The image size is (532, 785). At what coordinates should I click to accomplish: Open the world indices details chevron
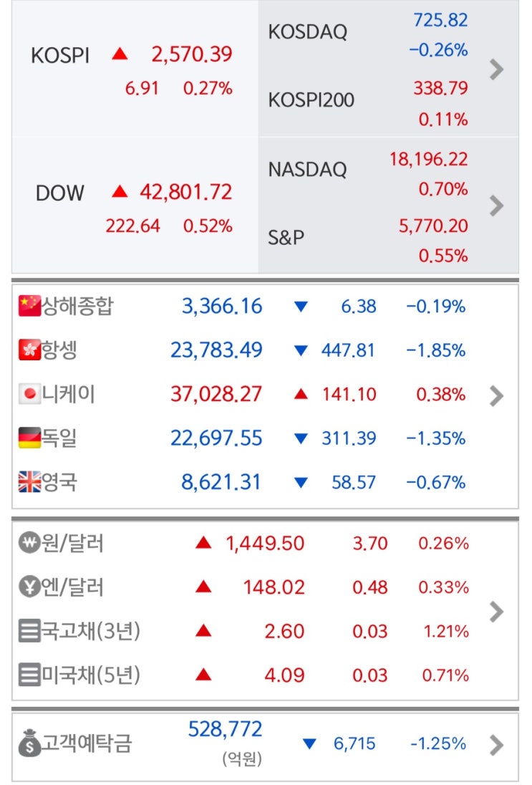pos(496,395)
